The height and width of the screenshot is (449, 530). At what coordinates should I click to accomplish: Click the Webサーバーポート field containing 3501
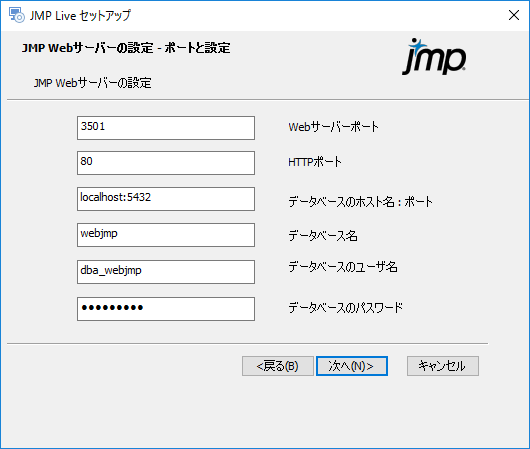pyautogui.click(x=166, y=128)
